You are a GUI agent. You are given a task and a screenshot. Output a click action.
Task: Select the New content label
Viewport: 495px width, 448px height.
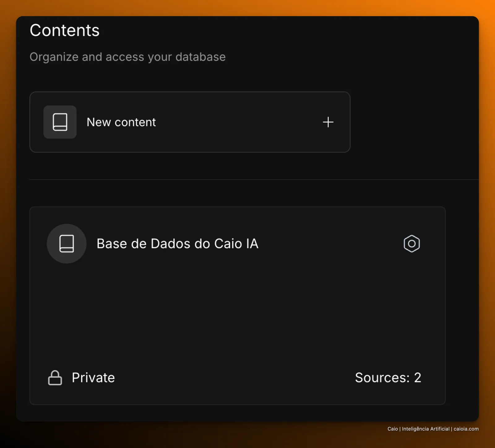coord(121,122)
